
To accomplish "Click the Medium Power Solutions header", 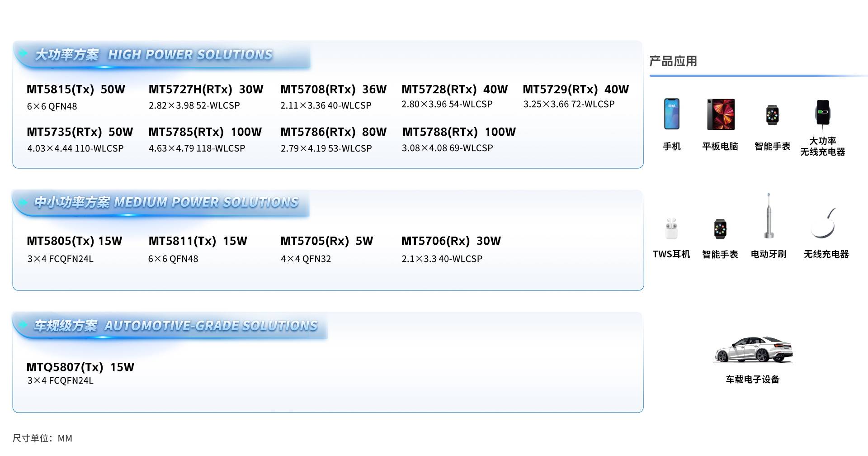I will [x=166, y=202].
